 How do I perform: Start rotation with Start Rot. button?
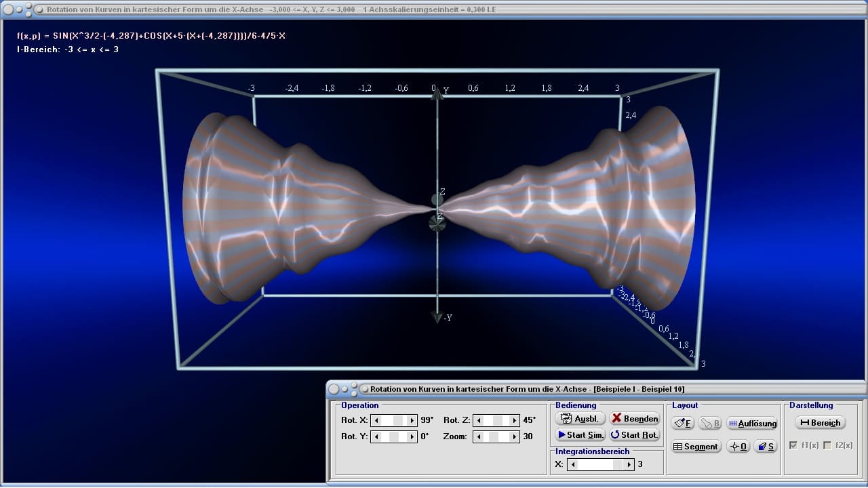[x=634, y=435]
